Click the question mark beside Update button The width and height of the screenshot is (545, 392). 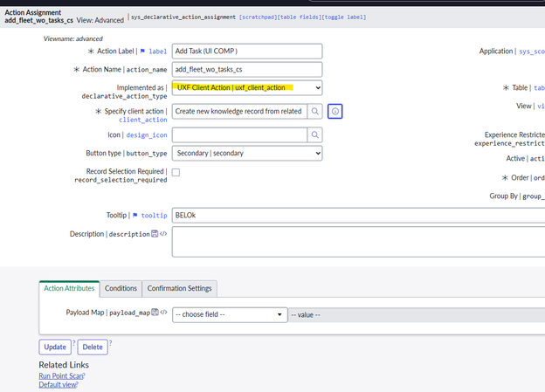pyautogui.click(x=74, y=343)
